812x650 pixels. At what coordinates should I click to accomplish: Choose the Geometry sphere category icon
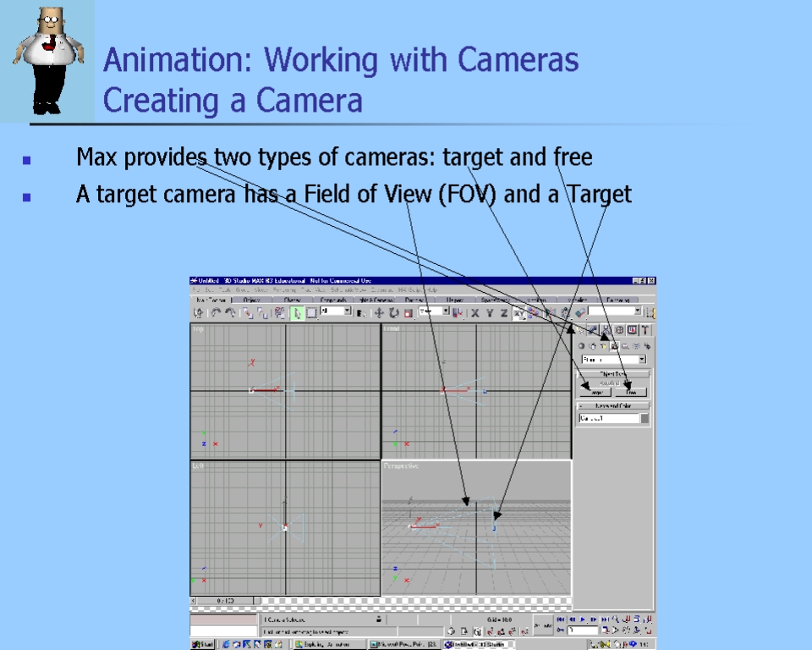coord(582,345)
